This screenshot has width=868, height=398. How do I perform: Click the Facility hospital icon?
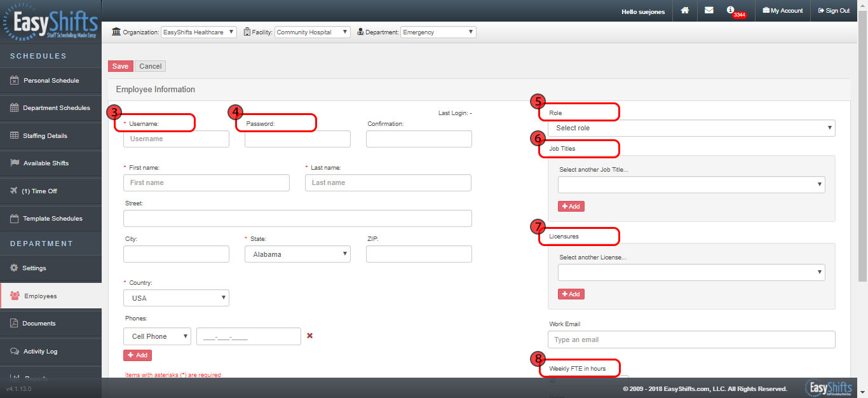tap(247, 32)
